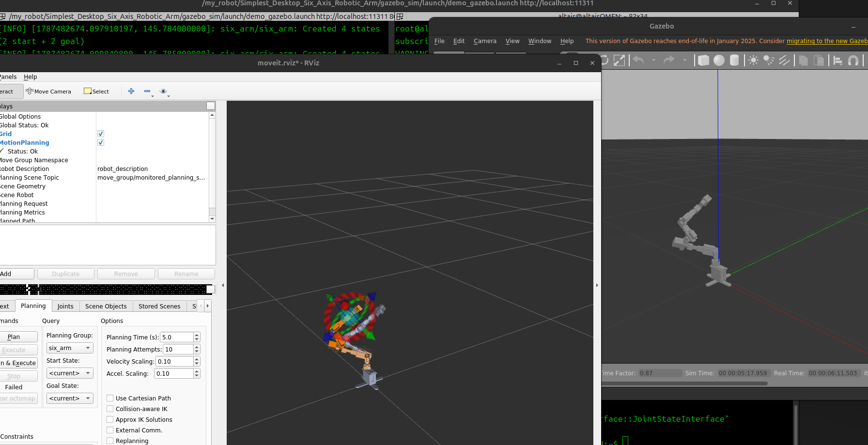
Task: Click the blue plus add-tool icon
Action: [x=131, y=91]
